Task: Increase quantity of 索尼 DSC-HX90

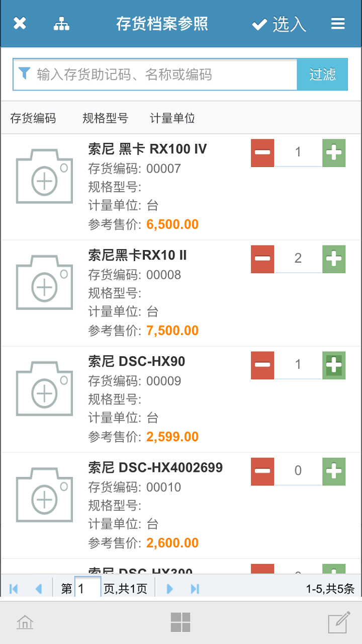Action: coord(334,365)
